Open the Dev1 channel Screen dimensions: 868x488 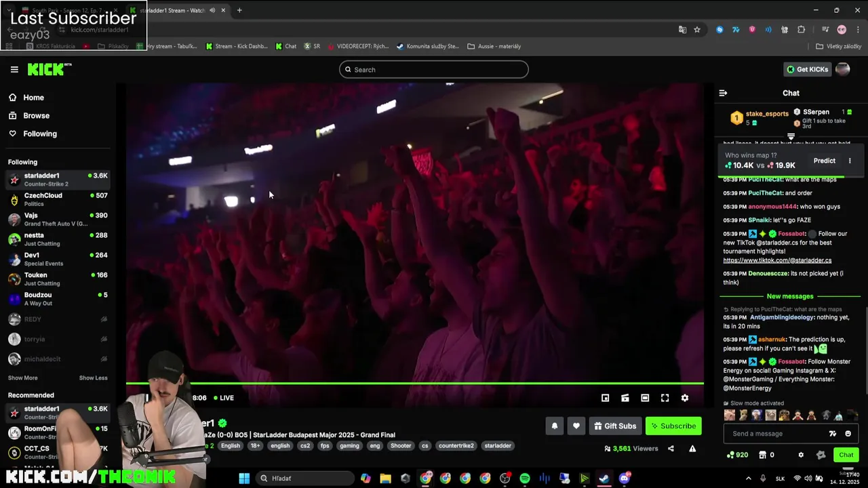coord(58,259)
